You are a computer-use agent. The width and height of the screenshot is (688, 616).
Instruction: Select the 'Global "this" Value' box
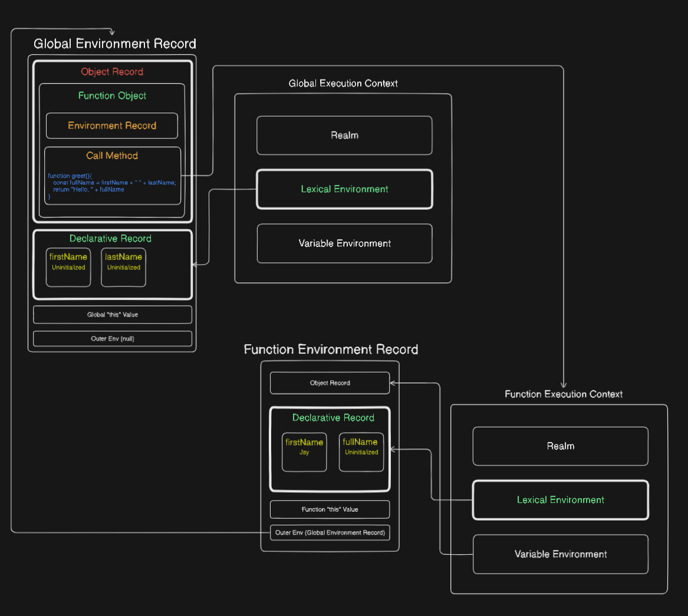113,315
